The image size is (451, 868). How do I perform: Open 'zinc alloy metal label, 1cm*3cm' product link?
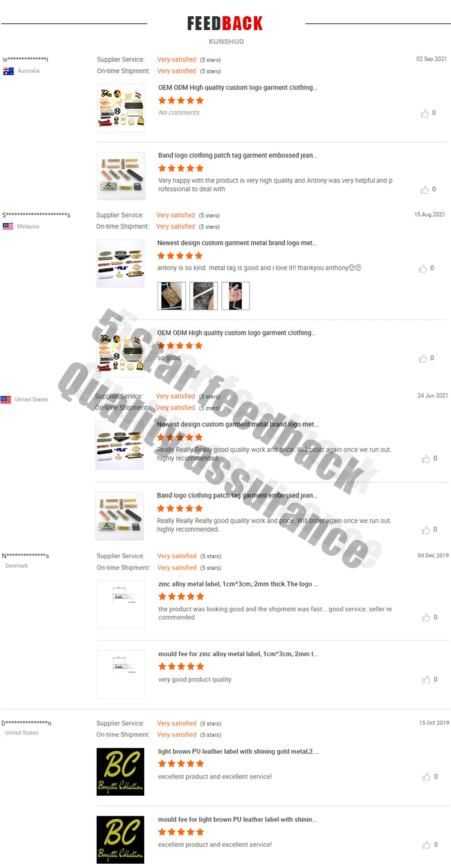pos(238,584)
